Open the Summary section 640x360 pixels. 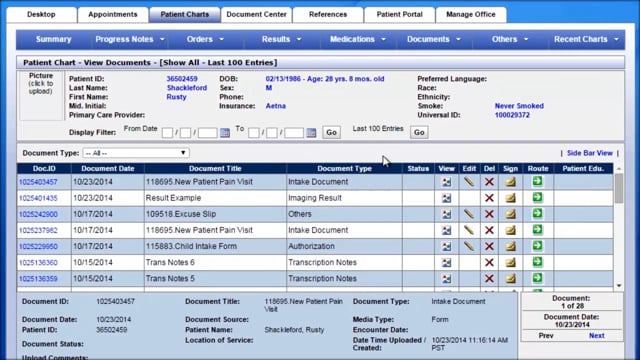(x=53, y=39)
